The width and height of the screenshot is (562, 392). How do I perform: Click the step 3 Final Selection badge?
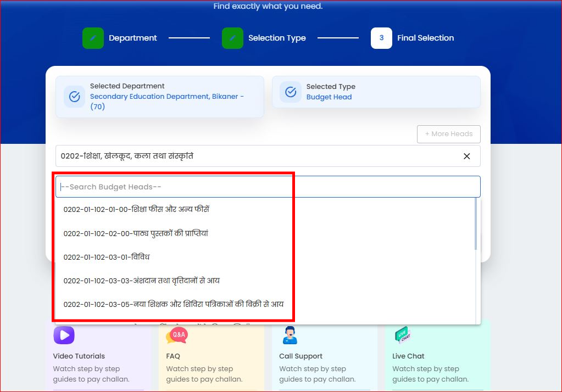click(x=381, y=38)
